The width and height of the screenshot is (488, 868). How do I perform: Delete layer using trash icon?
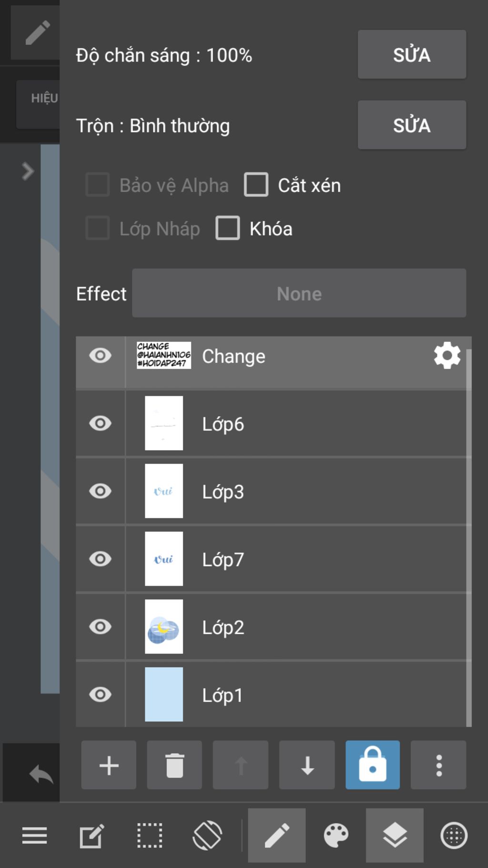(174, 765)
